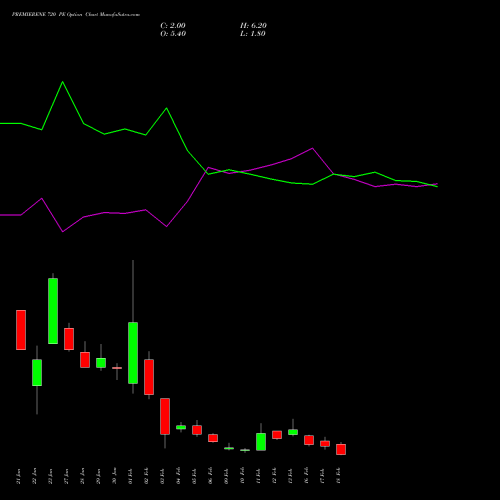Click the green candle for 11 Feb
This screenshot has width=500, height=500.
tap(261, 442)
